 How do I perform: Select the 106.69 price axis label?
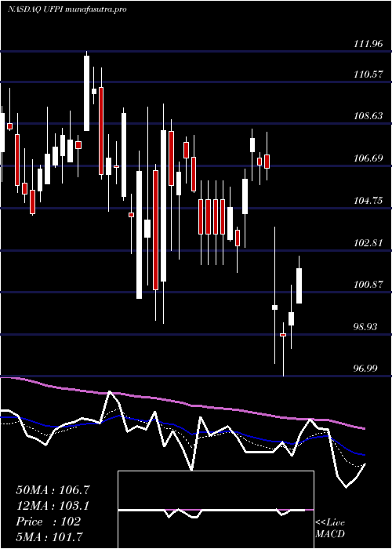coord(368,158)
